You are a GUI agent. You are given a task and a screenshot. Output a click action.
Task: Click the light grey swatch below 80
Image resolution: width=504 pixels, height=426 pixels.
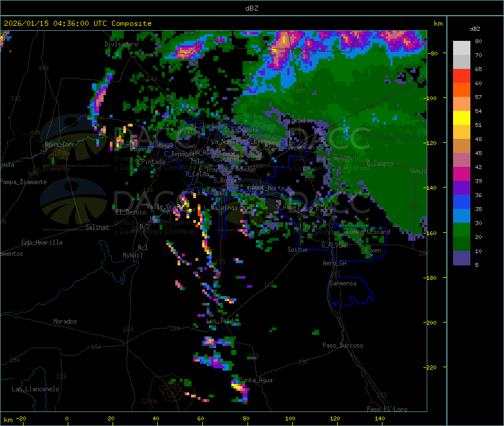tap(461, 48)
